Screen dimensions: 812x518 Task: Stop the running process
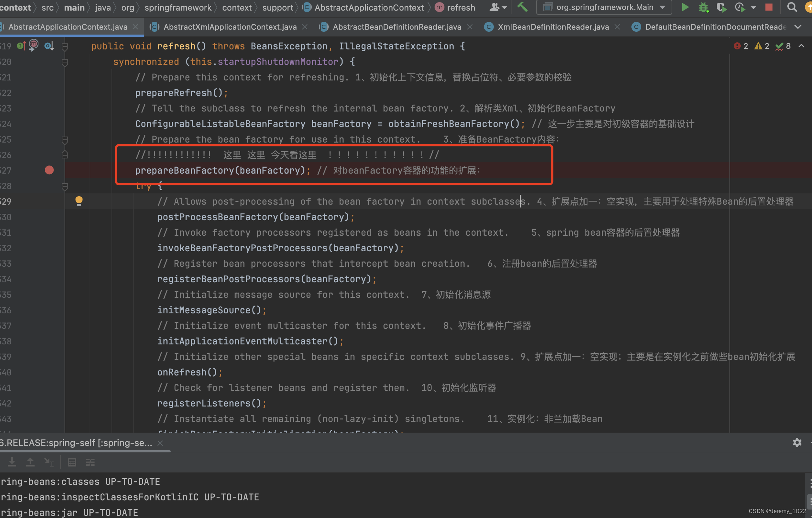[x=769, y=7]
